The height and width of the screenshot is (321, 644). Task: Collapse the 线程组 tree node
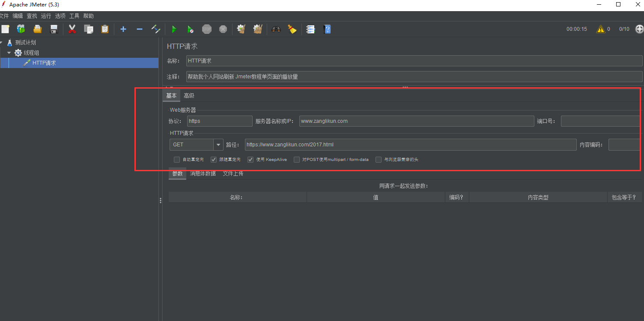click(x=9, y=53)
